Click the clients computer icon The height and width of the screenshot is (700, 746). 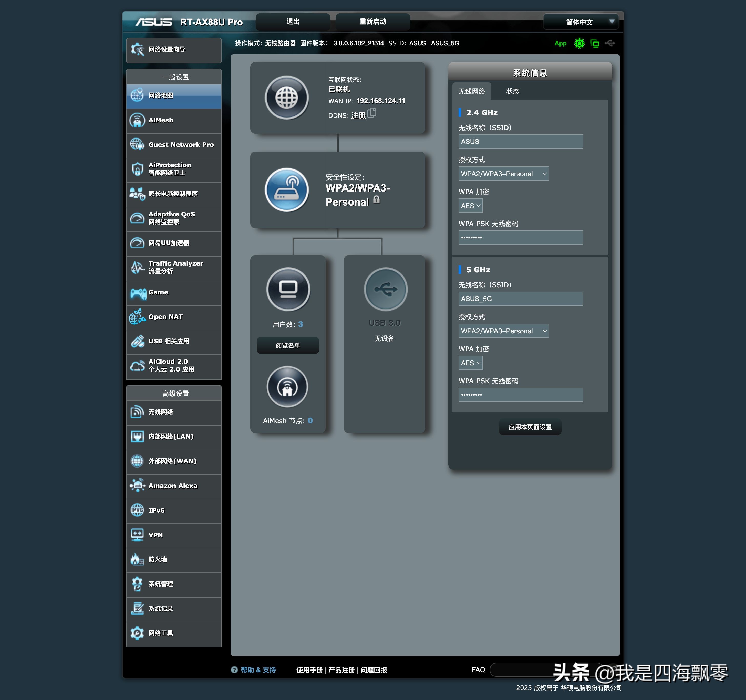[x=288, y=289]
